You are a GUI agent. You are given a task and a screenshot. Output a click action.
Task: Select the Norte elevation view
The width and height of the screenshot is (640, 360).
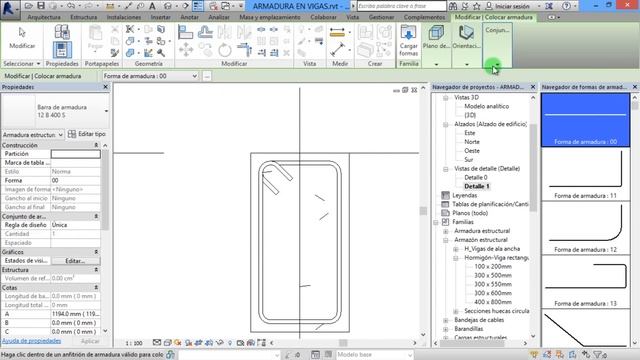coord(472,142)
